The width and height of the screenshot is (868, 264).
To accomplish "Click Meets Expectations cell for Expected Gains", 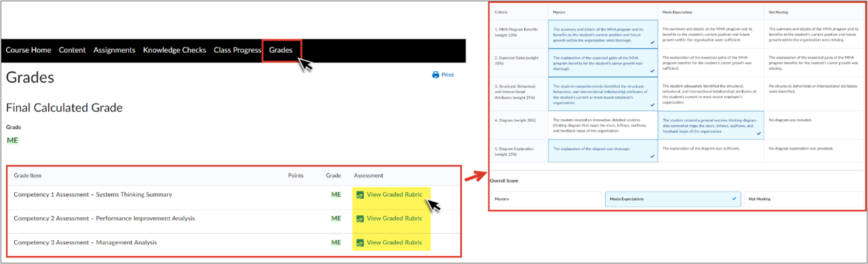I will tap(711, 62).
